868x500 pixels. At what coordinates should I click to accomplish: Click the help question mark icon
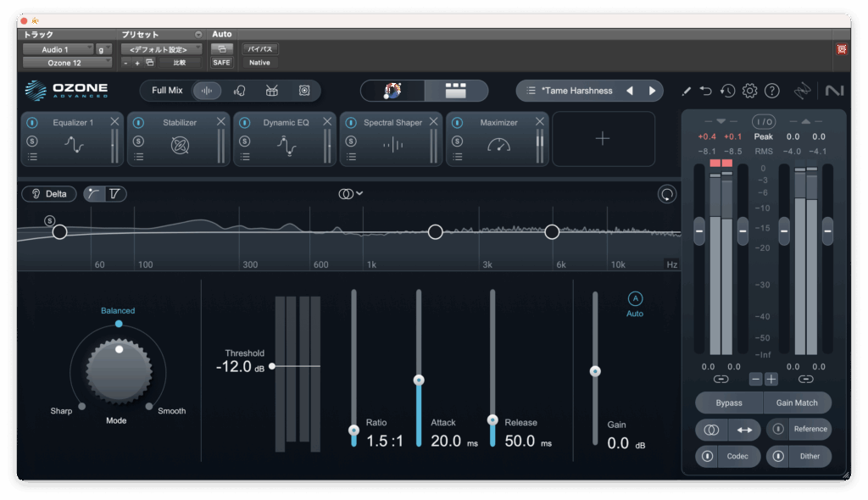point(771,91)
